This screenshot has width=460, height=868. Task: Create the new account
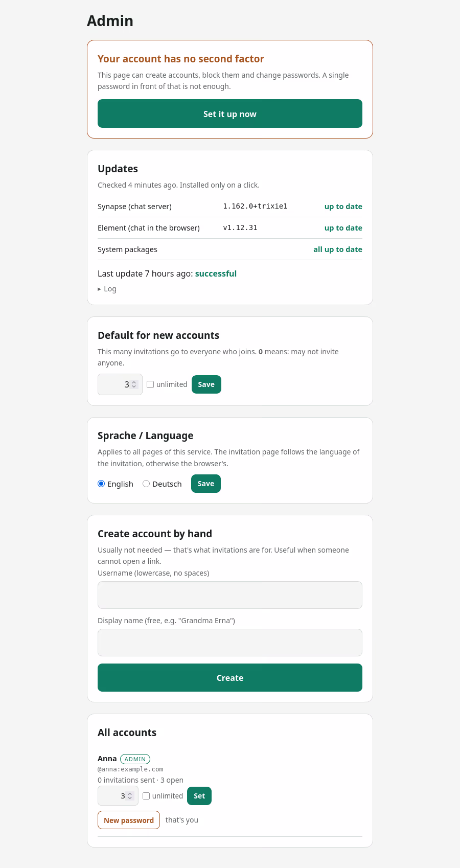pos(230,678)
